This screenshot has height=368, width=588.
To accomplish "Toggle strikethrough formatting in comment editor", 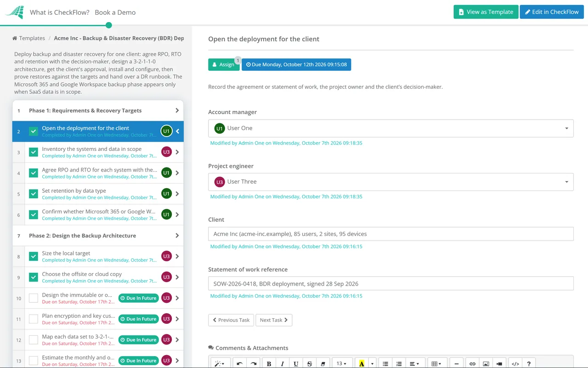I will click(x=309, y=363).
